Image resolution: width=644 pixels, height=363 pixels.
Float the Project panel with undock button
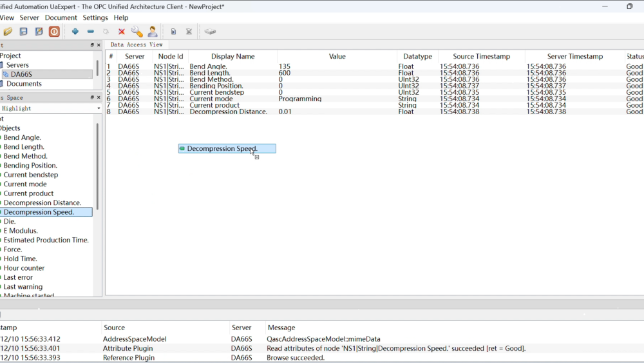(x=92, y=45)
